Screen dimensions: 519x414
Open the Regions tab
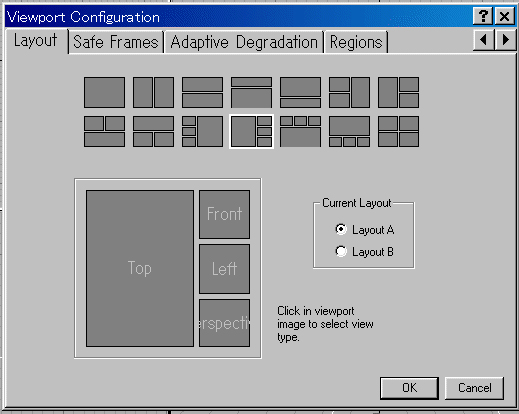(x=356, y=42)
